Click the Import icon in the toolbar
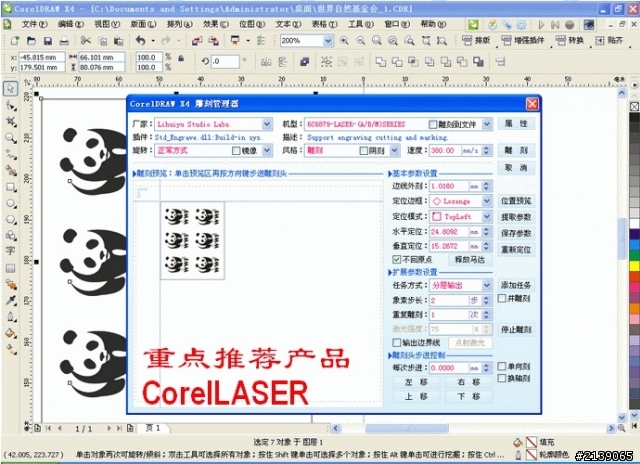The image size is (640, 464). pyautogui.click(x=197, y=41)
